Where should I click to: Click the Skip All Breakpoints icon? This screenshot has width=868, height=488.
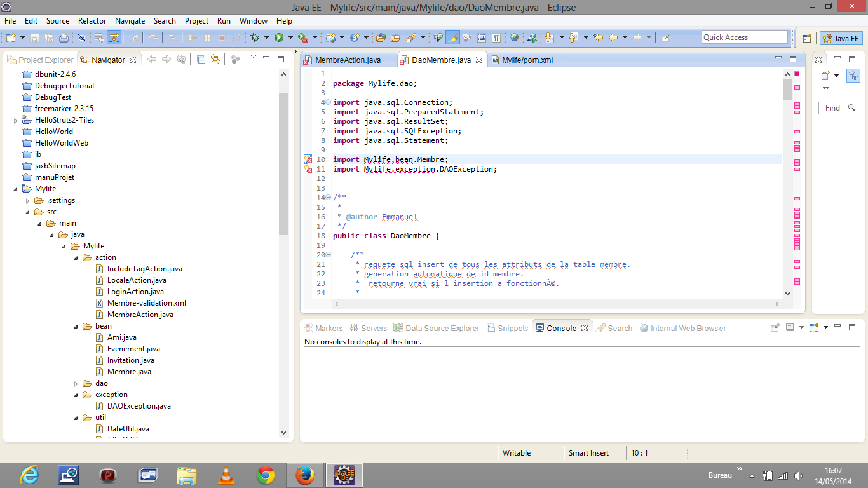[x=81, y=38]
